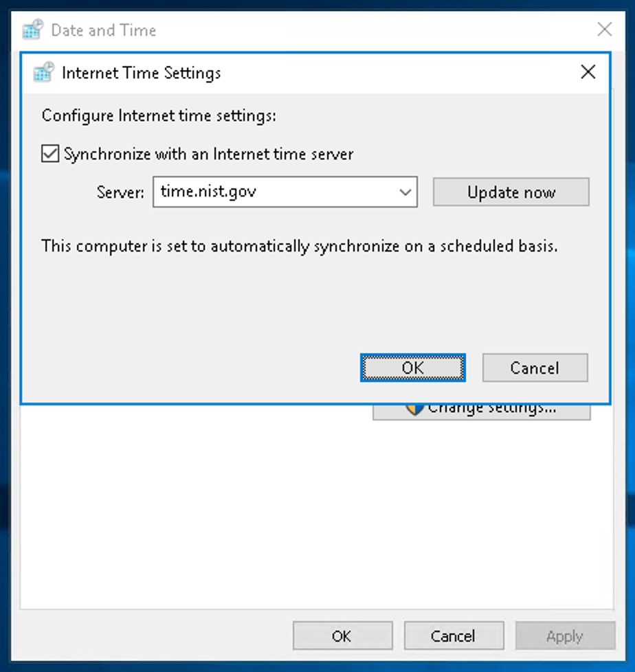The image size is (635, 672).
Task: Click the Date and Time window icon
Action: [x=33, y=30]
